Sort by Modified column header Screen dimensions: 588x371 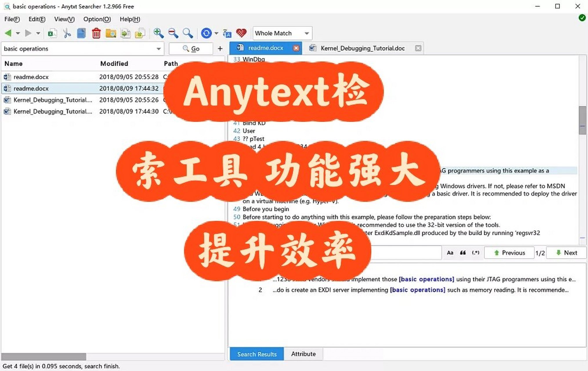coord(114,64)
